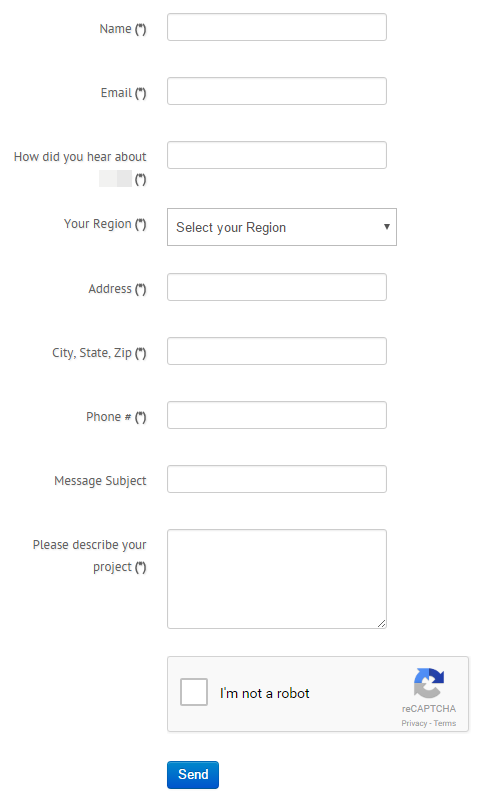Screen dimensions: 493x802
Task: Click the Phone # input box
Action: coord(277,415)
